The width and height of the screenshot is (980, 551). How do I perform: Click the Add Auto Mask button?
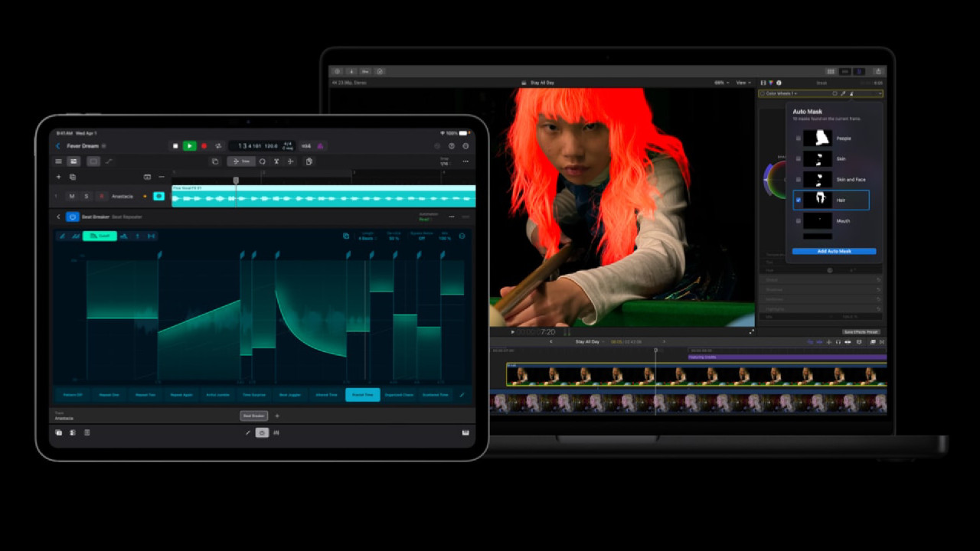(835, 251)
